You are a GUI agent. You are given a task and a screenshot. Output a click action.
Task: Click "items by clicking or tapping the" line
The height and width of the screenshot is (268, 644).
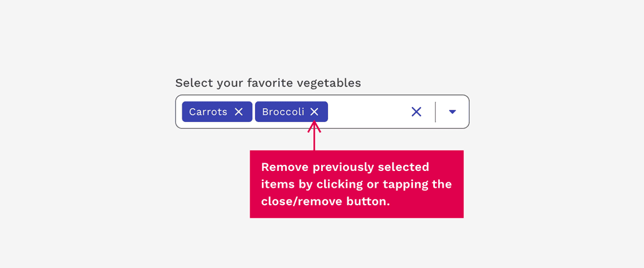click(x=356, y=184)
